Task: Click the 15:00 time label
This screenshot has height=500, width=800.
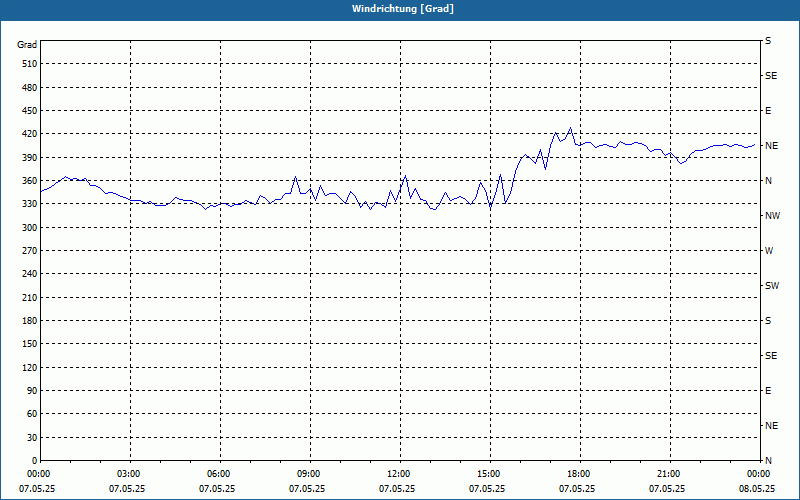Action: pyautogui.click(x=488, y=474)
